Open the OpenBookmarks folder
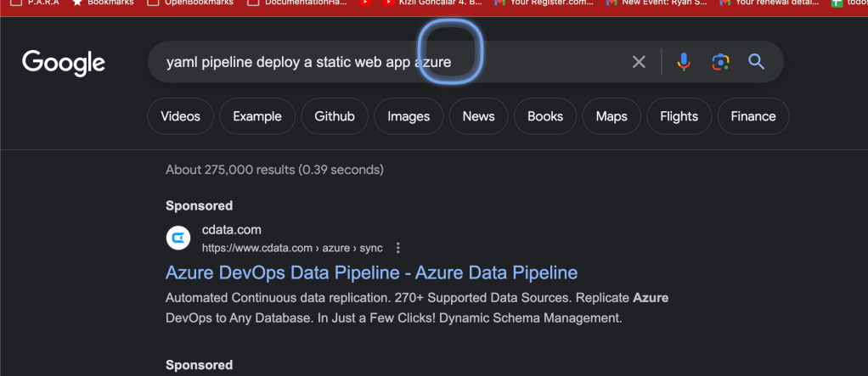The width and height of the screenshot is (868, 376). (190, 3)
